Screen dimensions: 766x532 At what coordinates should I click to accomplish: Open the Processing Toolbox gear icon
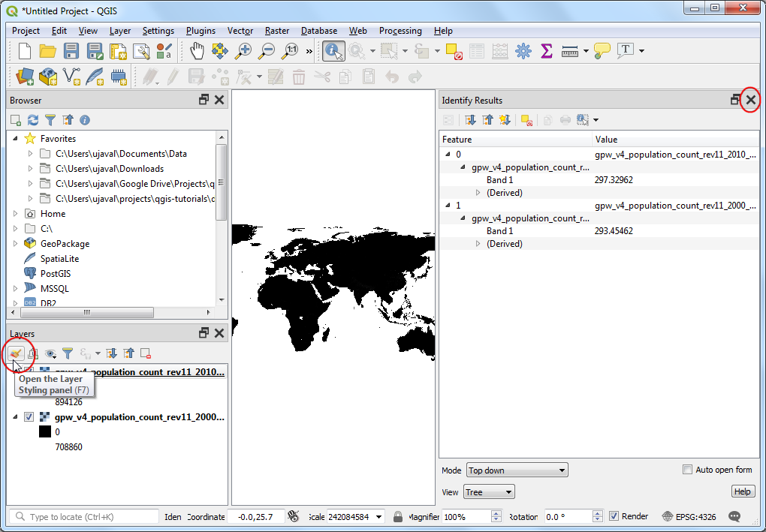pos(523,51)
